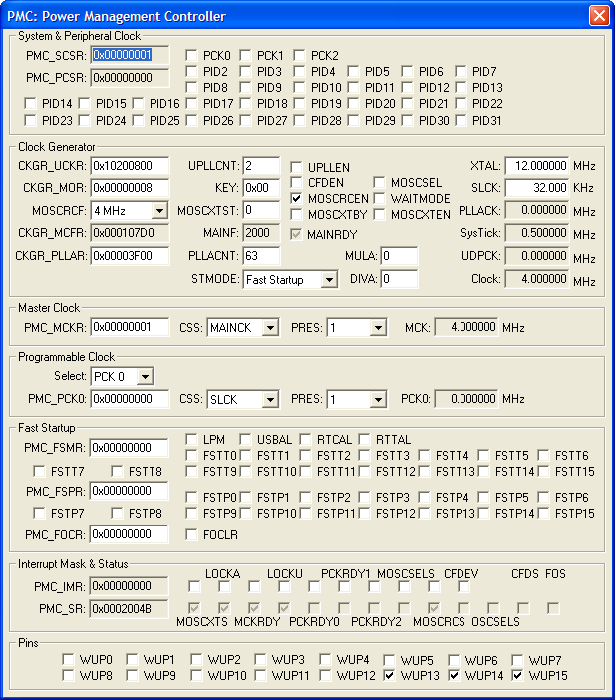Enable USBAL fast startup checkbox

coord(245,440)
